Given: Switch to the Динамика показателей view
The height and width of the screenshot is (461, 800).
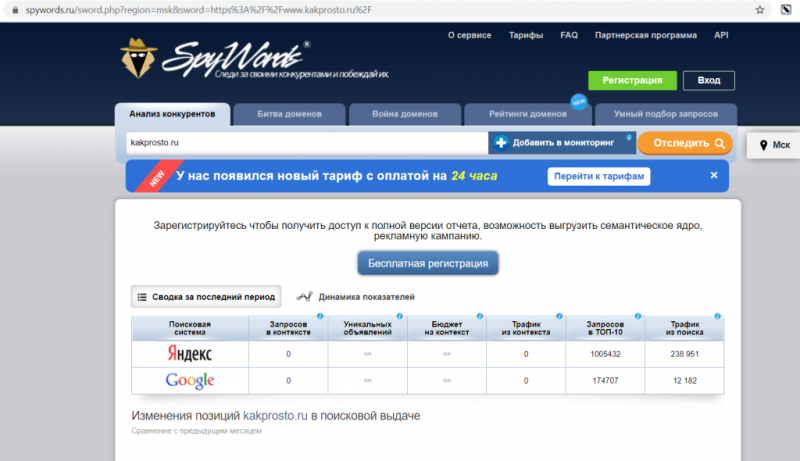Looking at the screenshot, I should 356,297.
